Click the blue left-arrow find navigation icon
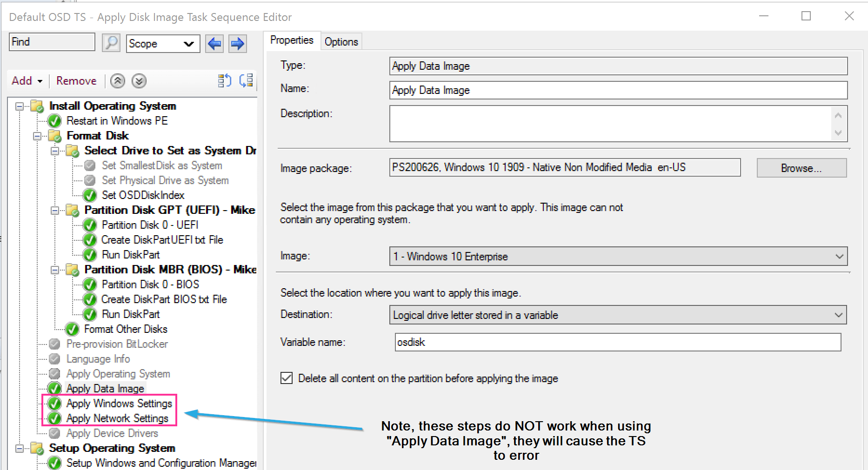This screenshot has height=470, width=868. tap(214, 43)
